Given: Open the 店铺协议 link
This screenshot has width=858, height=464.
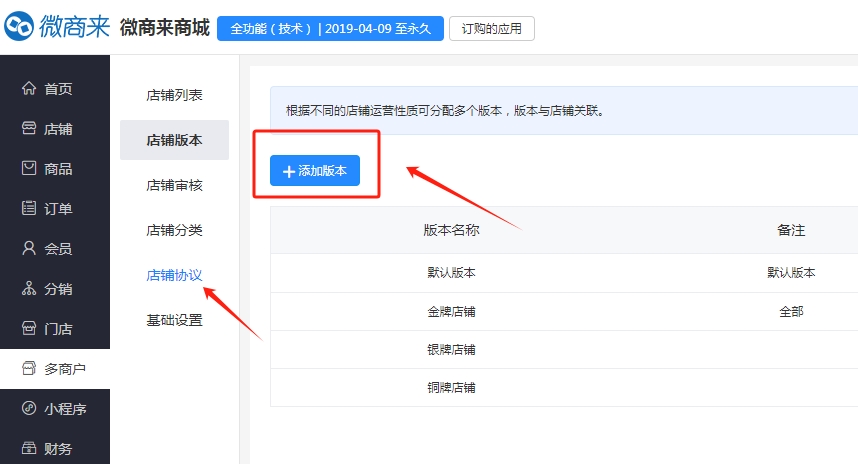Looking at the screenshot, I should [174, 275].
